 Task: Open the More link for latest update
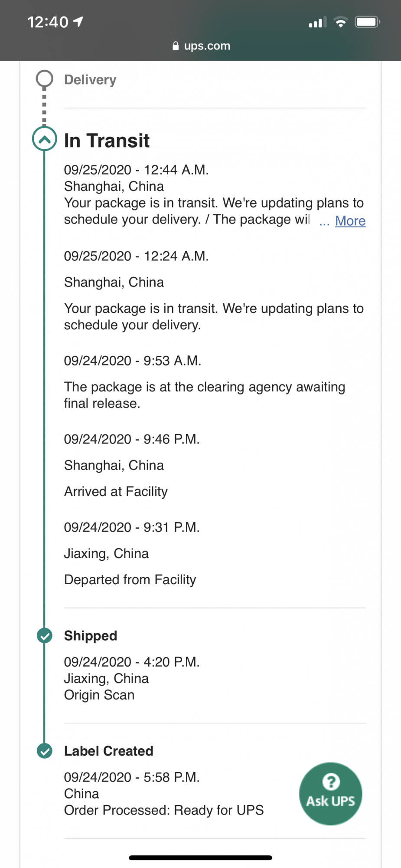point(350,221)
